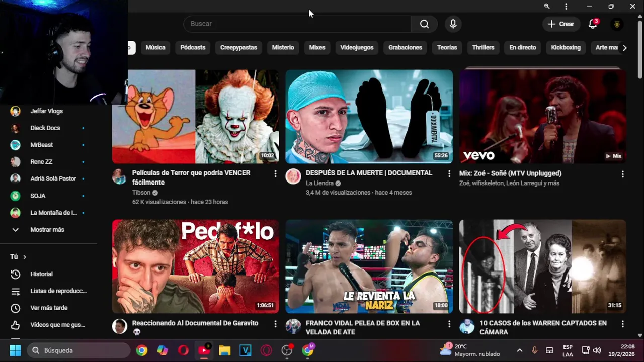Select the En directo filter chip
Viewport: 644px width, 362px height.
click(523, 47)
